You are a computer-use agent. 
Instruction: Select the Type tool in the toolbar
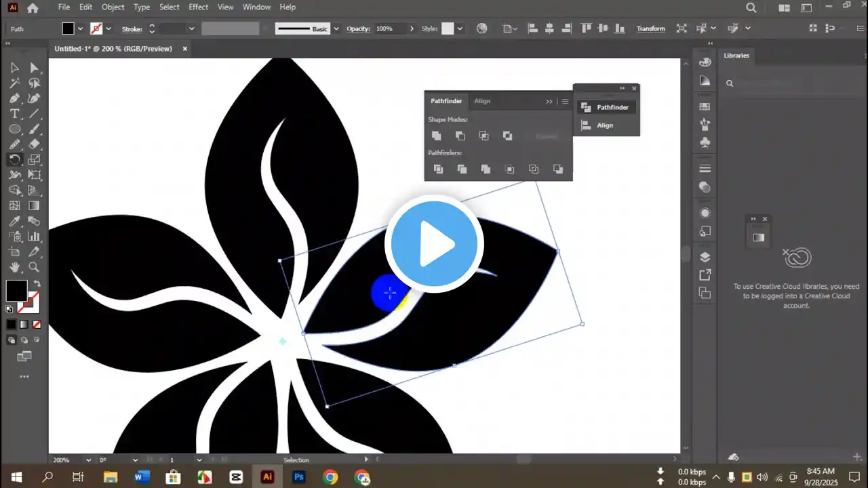tap(15, 113)
